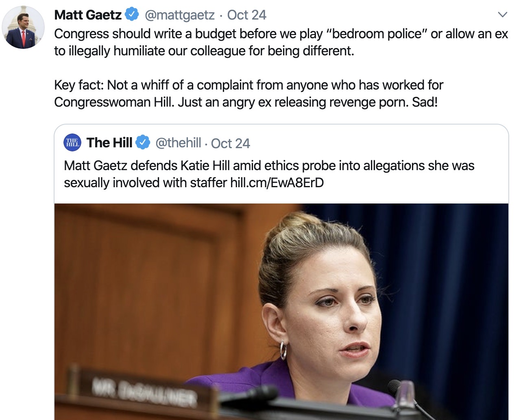
Task: Open the Matt Gaetz display name
Action: coord(88,15)
